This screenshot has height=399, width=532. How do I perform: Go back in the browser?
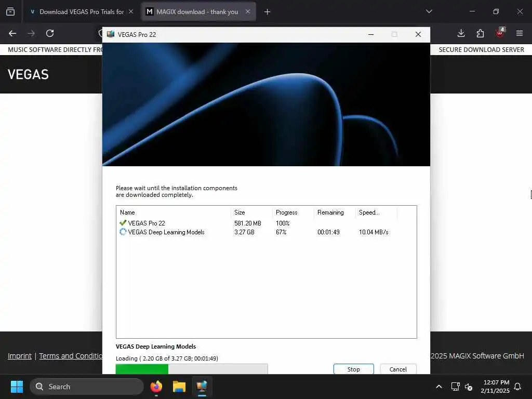coord(12,33)
